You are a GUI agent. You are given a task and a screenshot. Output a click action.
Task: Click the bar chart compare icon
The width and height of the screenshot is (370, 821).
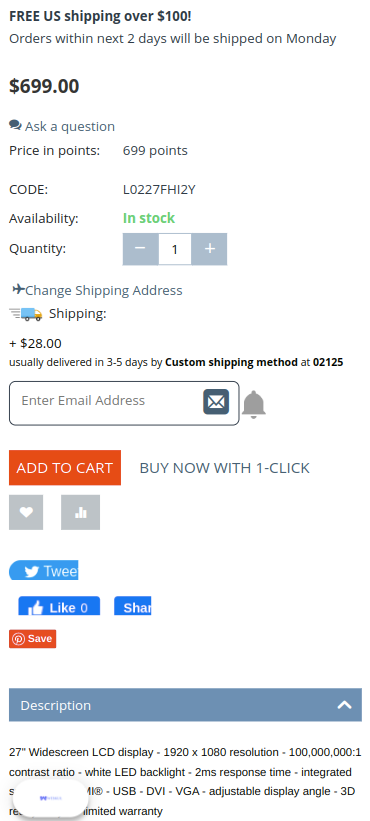(81, 512)
